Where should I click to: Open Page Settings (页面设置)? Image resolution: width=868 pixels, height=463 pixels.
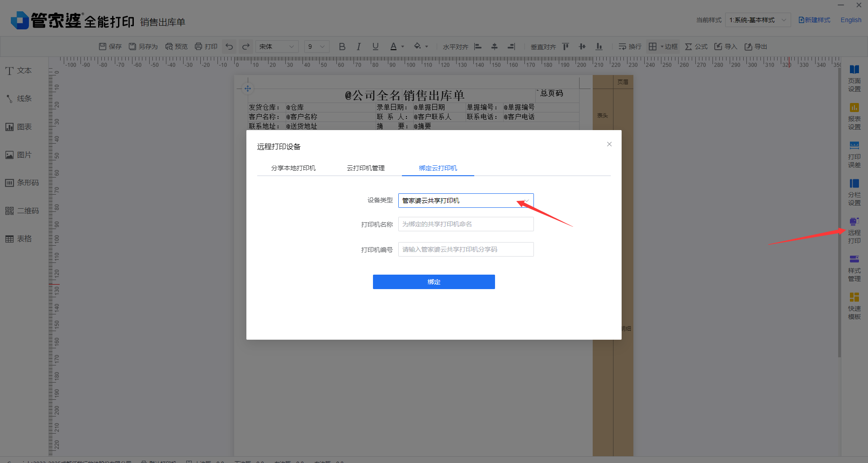click(854, 79)
